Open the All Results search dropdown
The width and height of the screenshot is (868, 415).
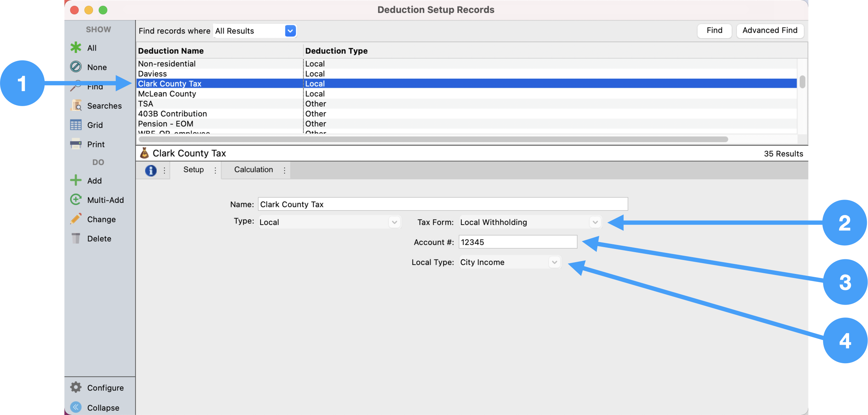coord(290,31)
